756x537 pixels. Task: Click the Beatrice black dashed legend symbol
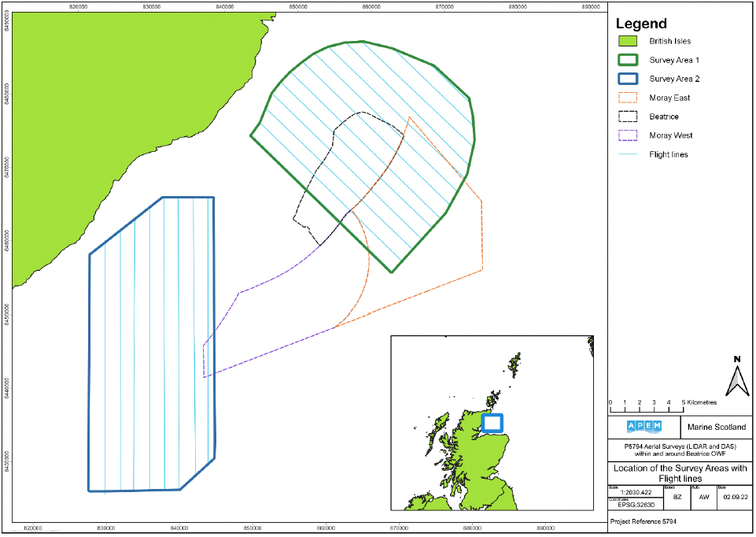pyautogui.click(x=628, y=117)
